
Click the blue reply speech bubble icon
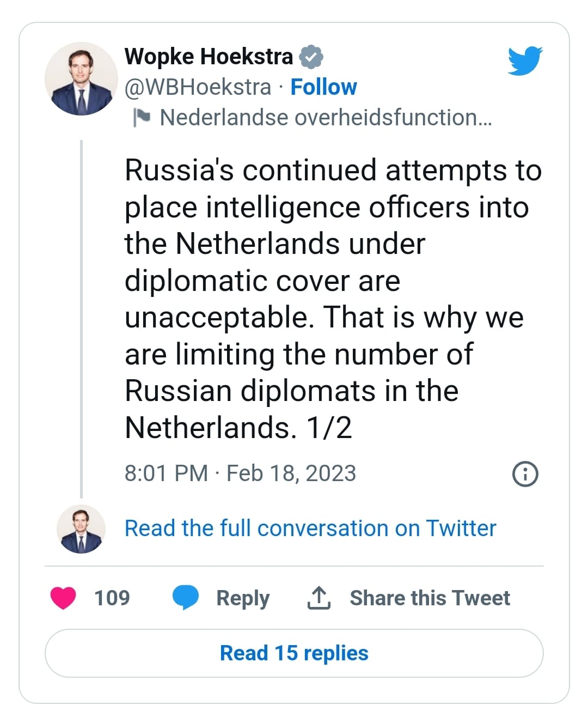pos(185,598)
